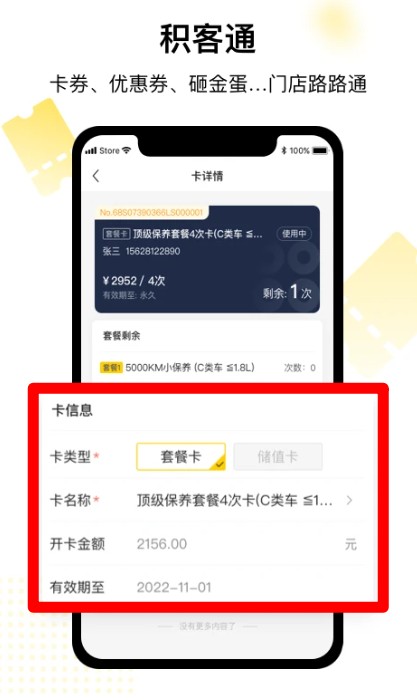Tap the yellow checkmark corner on 套餐卡
This screenshot has height=700, width=417.
coord(219,464)
